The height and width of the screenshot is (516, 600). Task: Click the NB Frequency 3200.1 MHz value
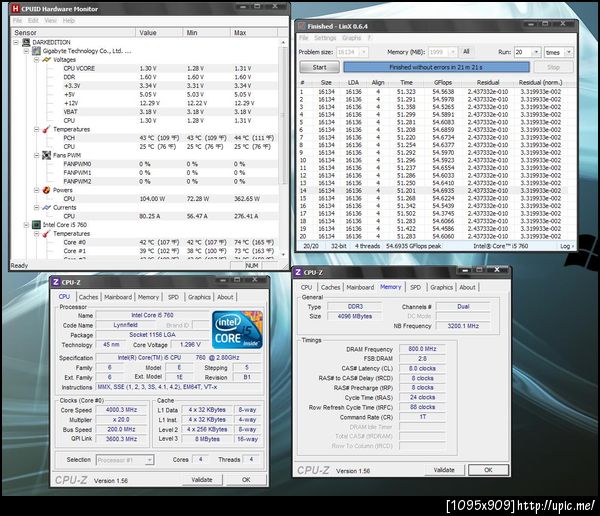click(463, 326)
